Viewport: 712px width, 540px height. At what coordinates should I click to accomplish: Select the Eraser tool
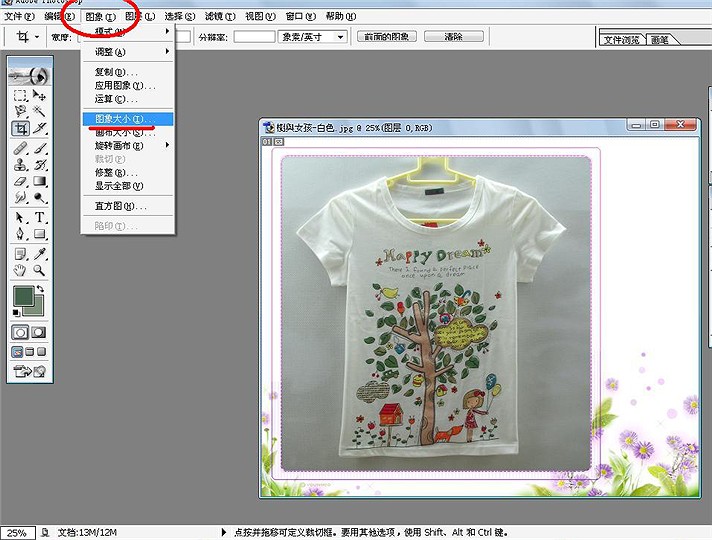(x=20, y=181)
